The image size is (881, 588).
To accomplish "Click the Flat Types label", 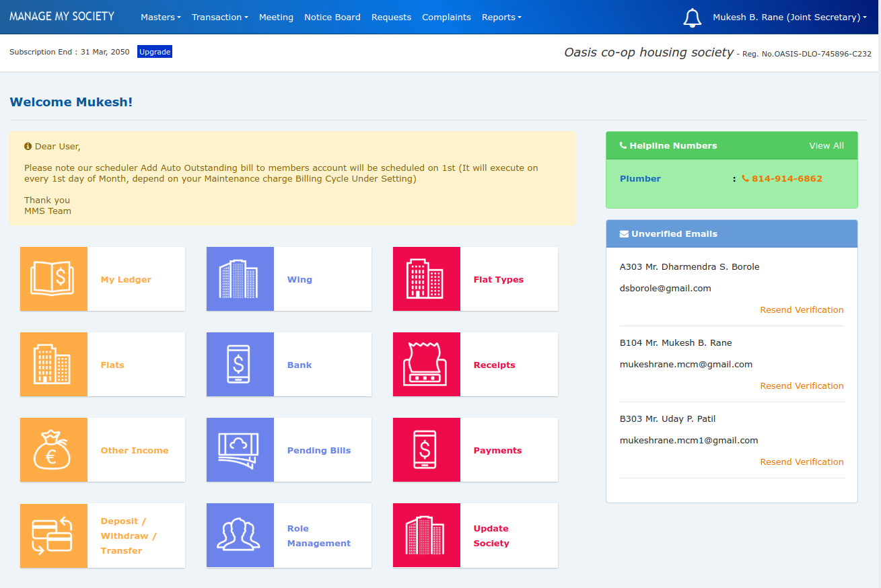I will pyautogui.click(x=499, y=280).
